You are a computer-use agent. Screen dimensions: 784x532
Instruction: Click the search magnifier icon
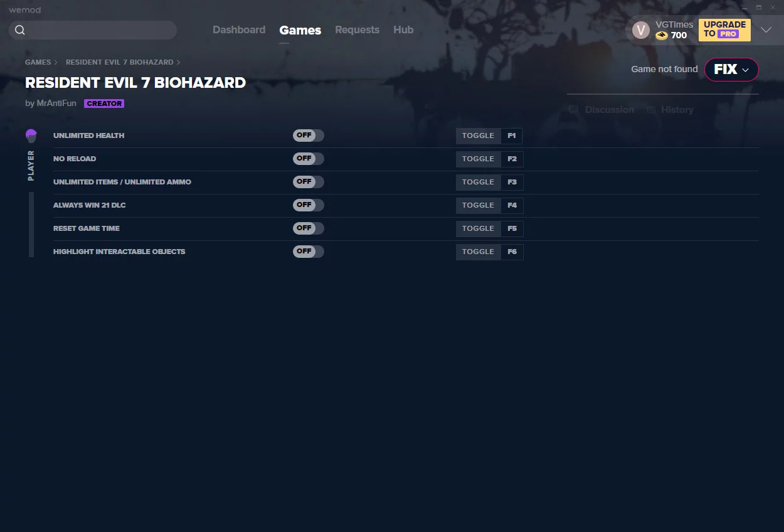click(x=20, y=30)
